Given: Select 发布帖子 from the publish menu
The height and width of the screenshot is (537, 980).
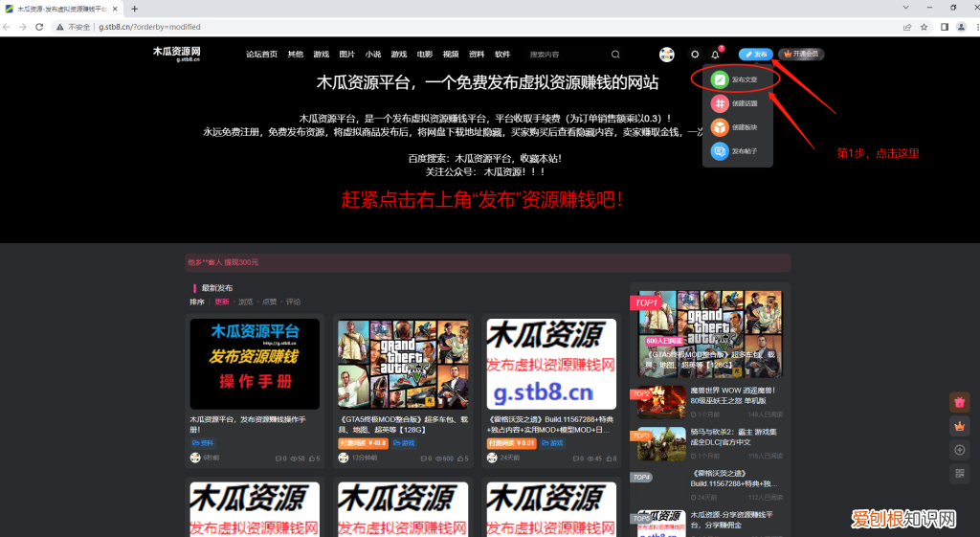Looking at the screenshot, I should click(x=737, y=151).
